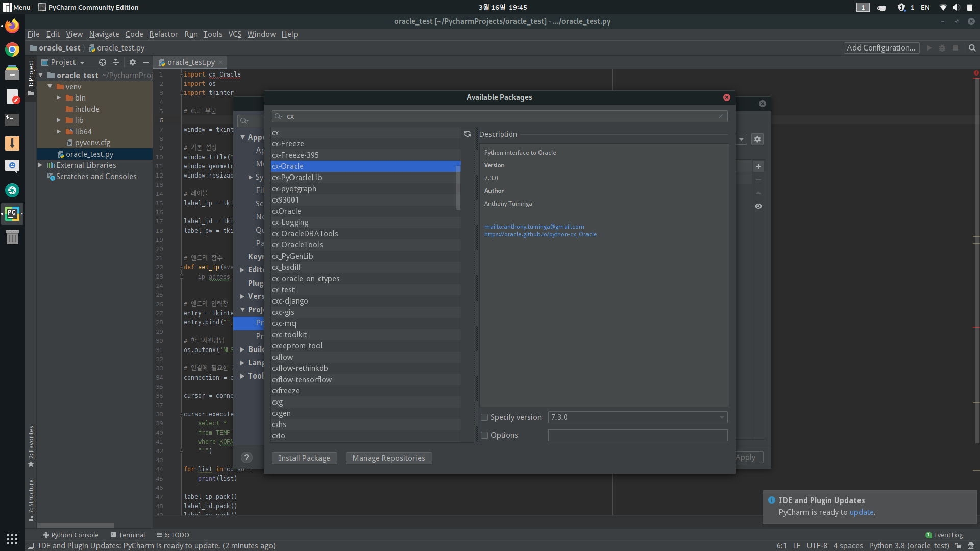Click the package list scrollbar thumb

458,186
